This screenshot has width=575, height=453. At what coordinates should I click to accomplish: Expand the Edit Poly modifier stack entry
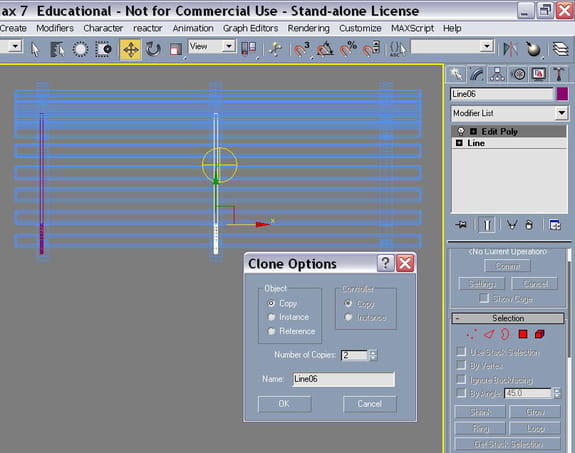[x=473, y=131]
